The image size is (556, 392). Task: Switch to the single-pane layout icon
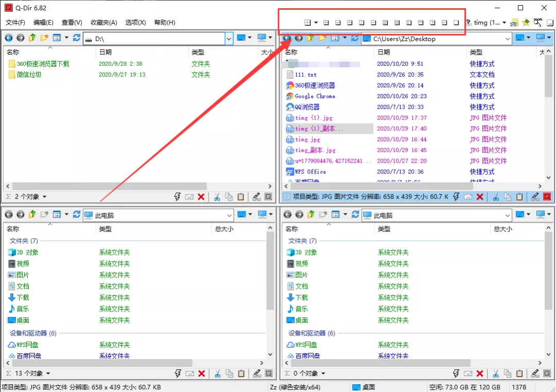point(456,23)
